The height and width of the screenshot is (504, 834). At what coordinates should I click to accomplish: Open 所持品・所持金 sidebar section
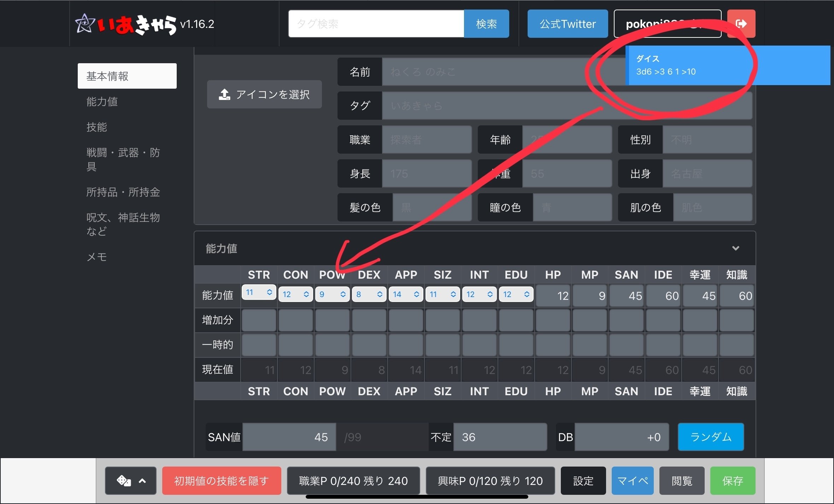(127, 192)
